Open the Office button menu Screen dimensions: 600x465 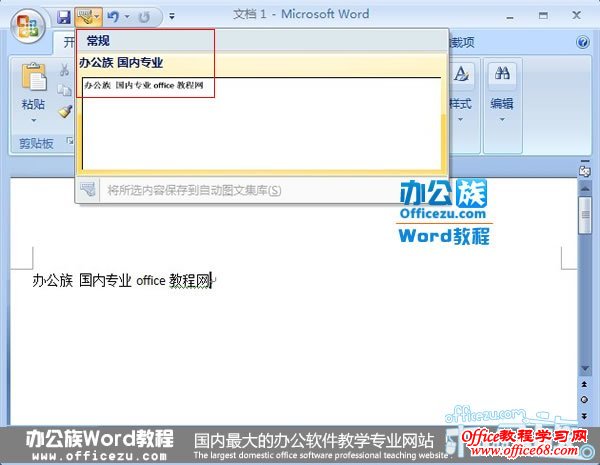click(28, 26)
